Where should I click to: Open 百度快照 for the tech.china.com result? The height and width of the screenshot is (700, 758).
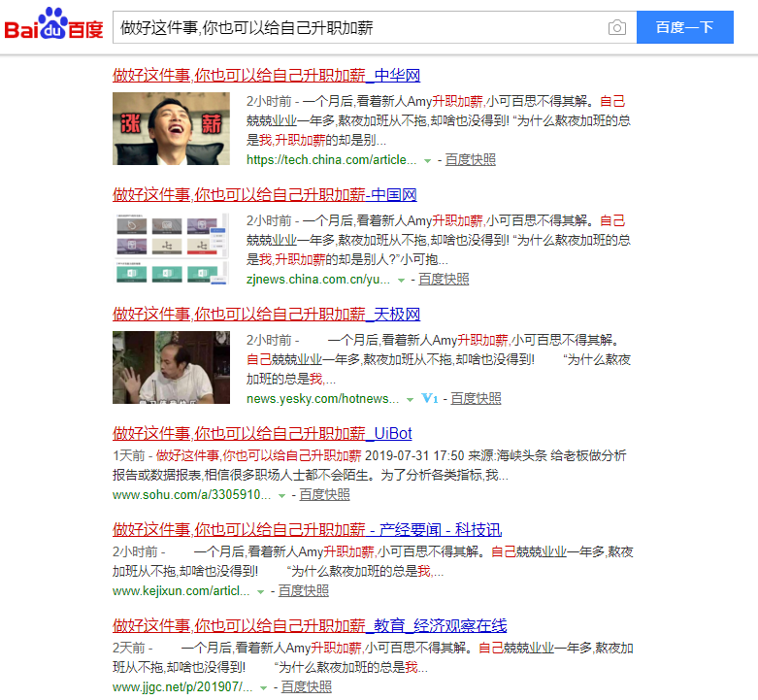[x=471, y=159]
